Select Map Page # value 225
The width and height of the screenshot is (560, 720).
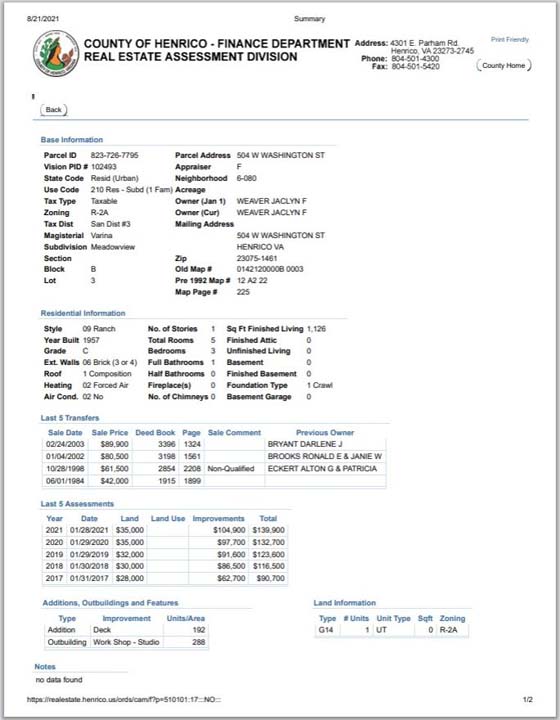(243, 292)
